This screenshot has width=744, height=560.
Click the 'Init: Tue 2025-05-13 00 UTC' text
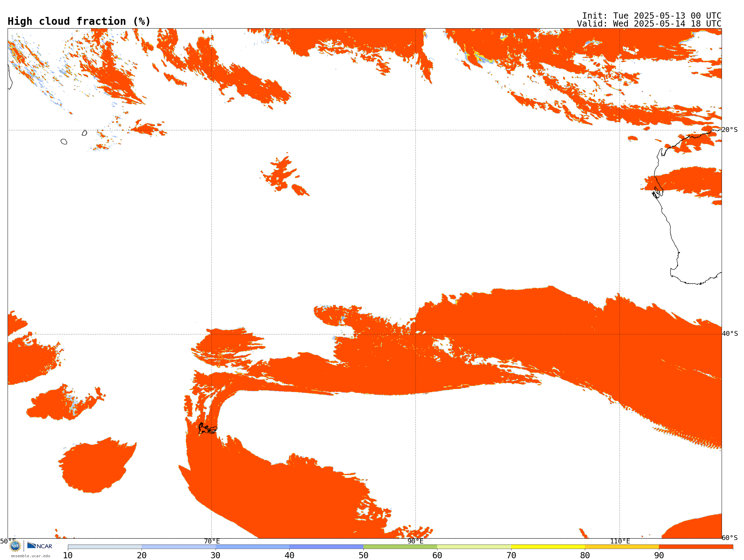[652, 16]
